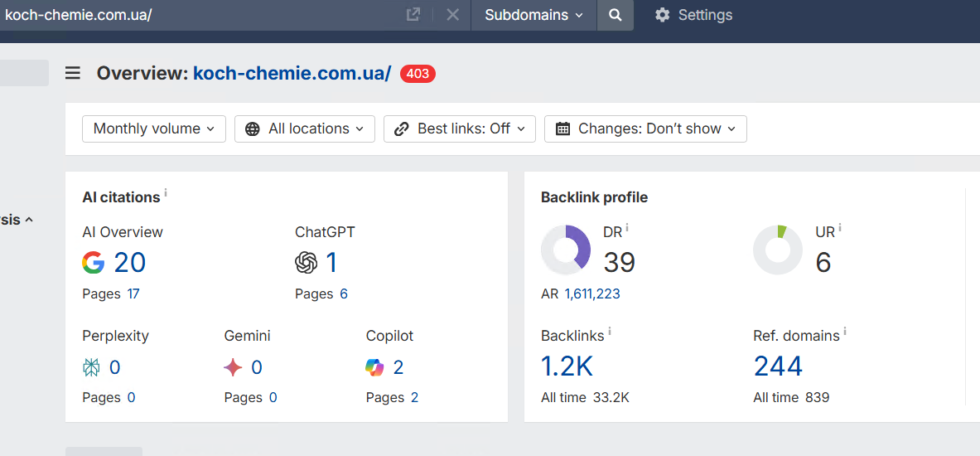Click the AI citations info icon

click(x=166, y=193)
